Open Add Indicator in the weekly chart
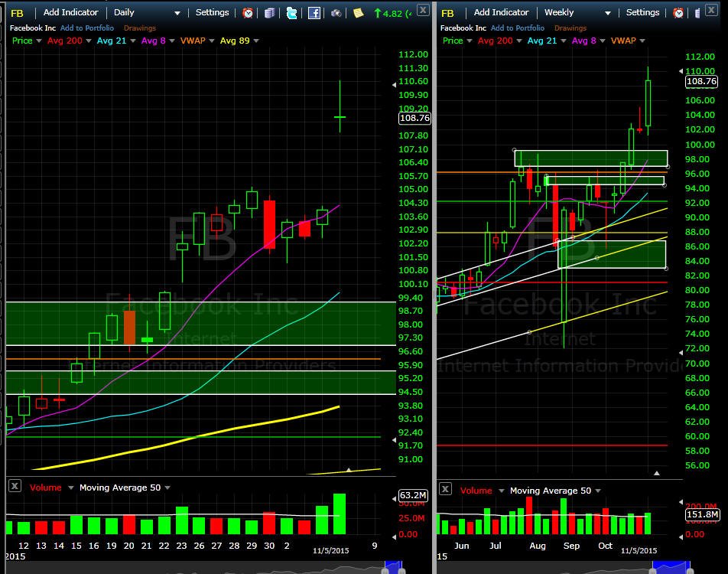 501,12
